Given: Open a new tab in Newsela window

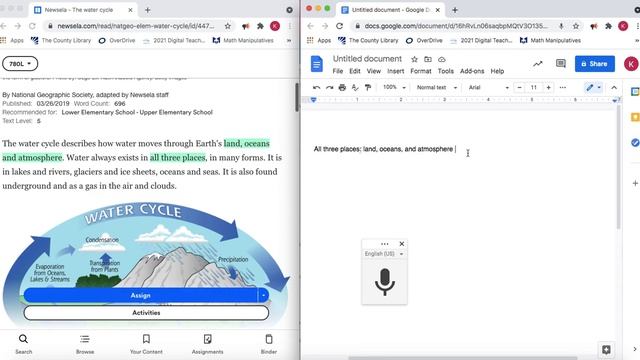Looking at the screenshot, I should [148, 10].
